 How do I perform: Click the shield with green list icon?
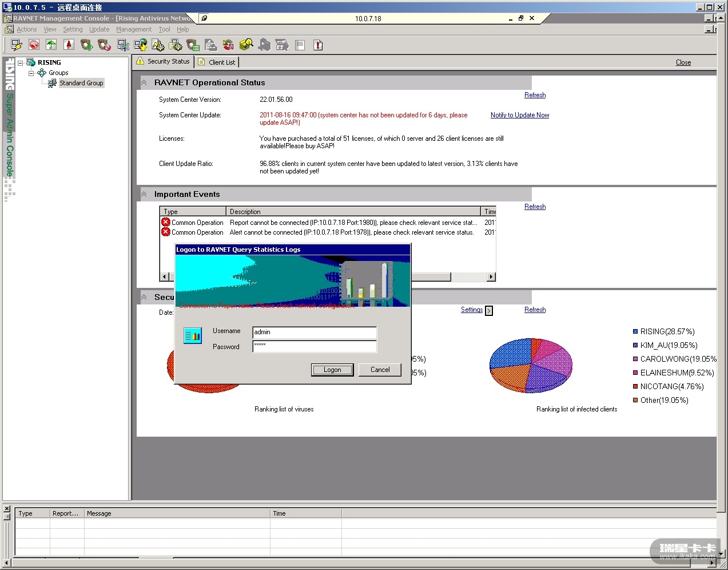[x=193, y=45]
